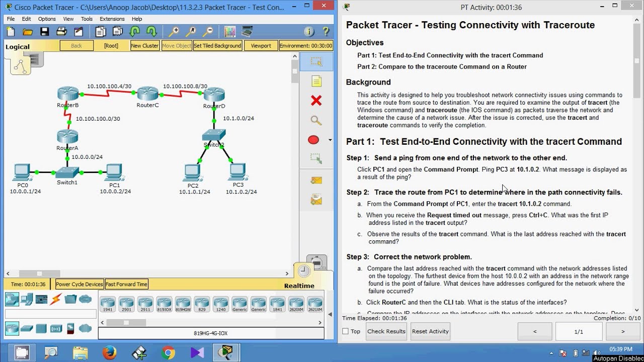The width and height of the screenshot is (644, 362).
Task: Click the Environment time button
Action: click(x=306, y=46)
